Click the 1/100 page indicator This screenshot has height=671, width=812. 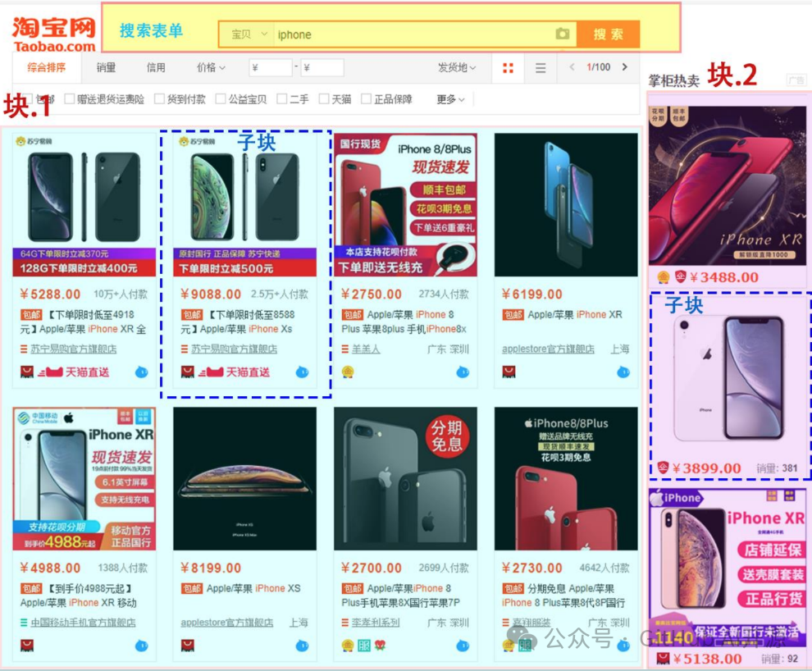point(598,66)
